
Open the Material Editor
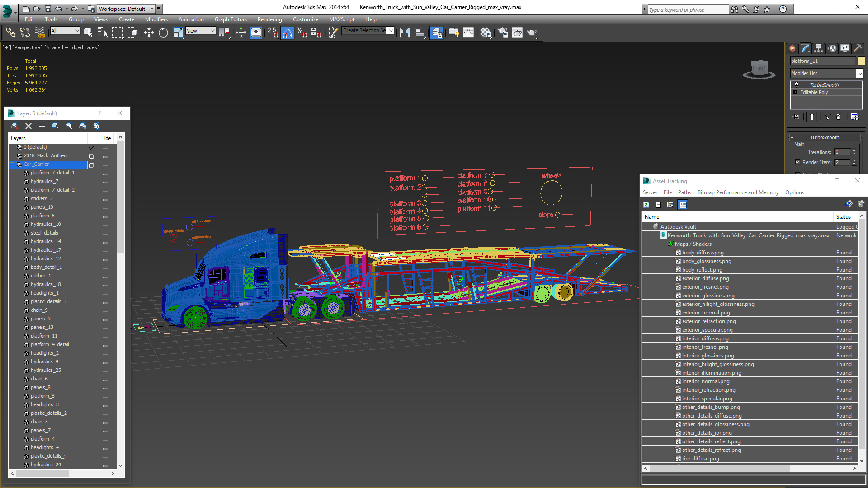[x=486, y=32]
